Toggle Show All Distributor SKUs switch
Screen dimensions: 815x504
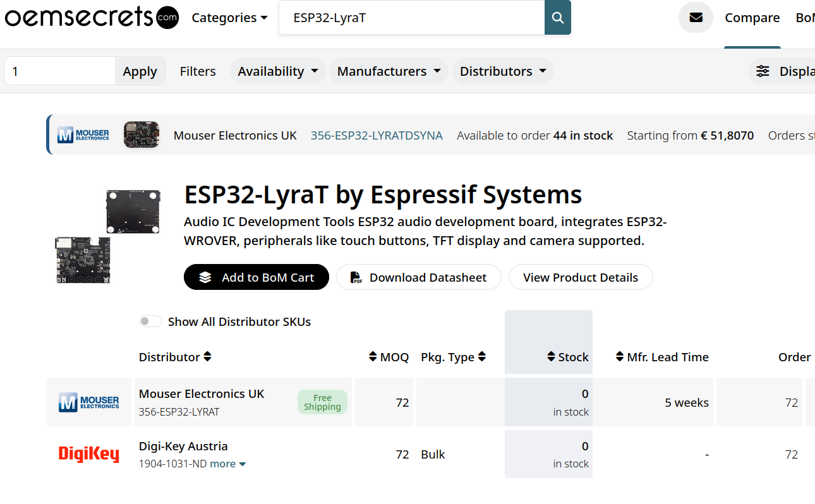pos(151,321)
